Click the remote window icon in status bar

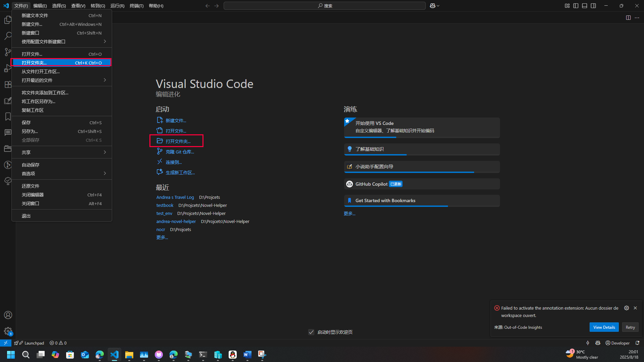click(5, 343)
